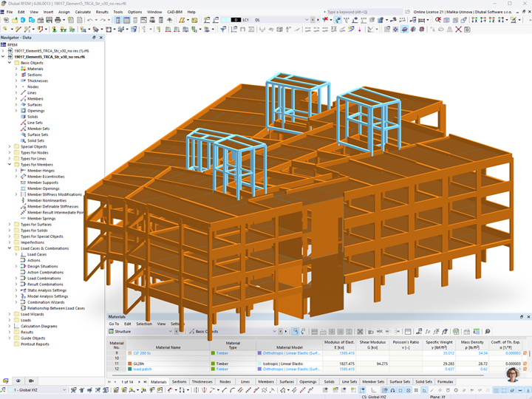Go to next table page arrow

tap(139, 382)
